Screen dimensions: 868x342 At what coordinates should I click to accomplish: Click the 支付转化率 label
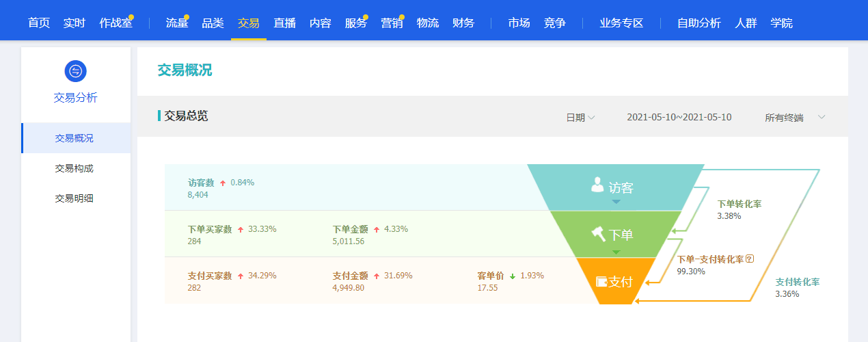pyautogui.click(x=798, y=282)
